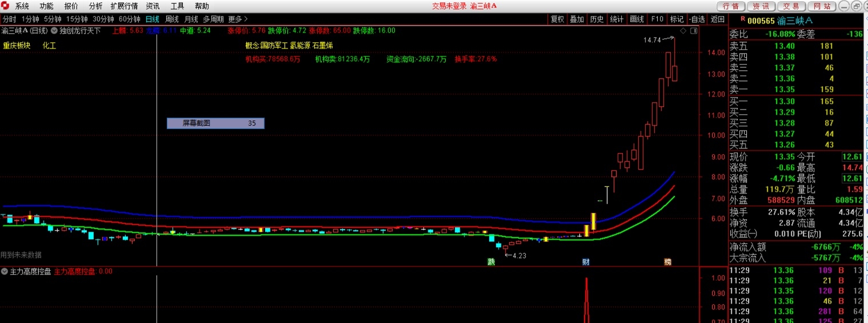Switch to the 月线 monthly period

click(x=191, y=19)
